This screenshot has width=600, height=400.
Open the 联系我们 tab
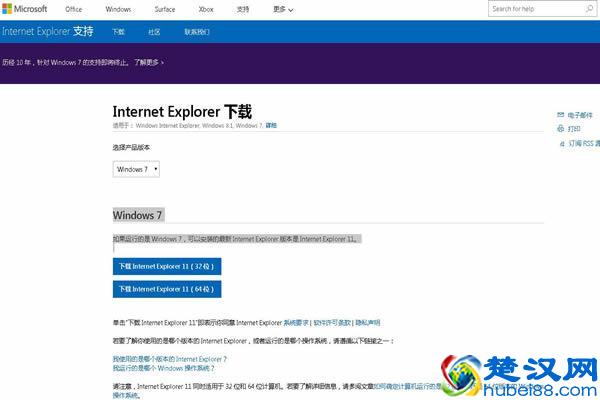click(197, 31)
